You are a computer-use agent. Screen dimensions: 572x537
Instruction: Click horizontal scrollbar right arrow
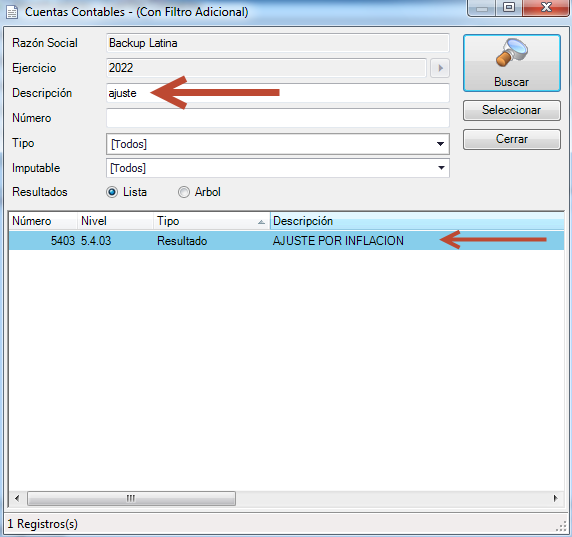tap(556, 498)
